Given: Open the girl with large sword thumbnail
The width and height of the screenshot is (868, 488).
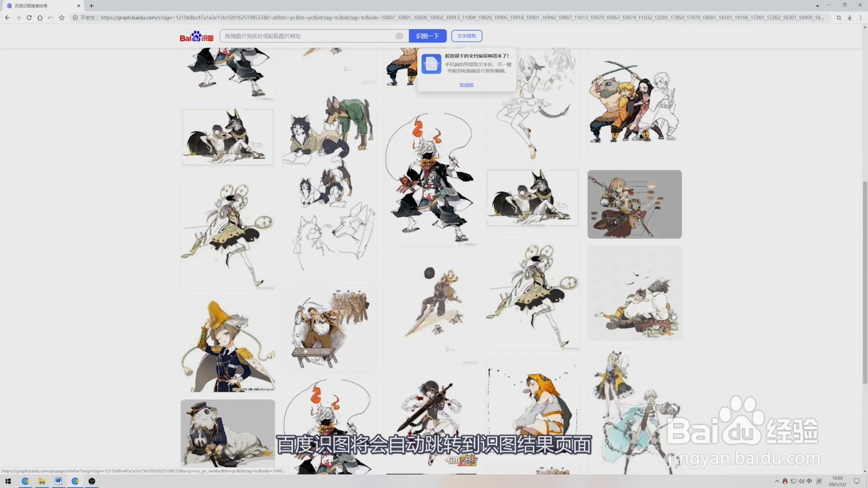Looking at the screenshot, I should point(431,420).
